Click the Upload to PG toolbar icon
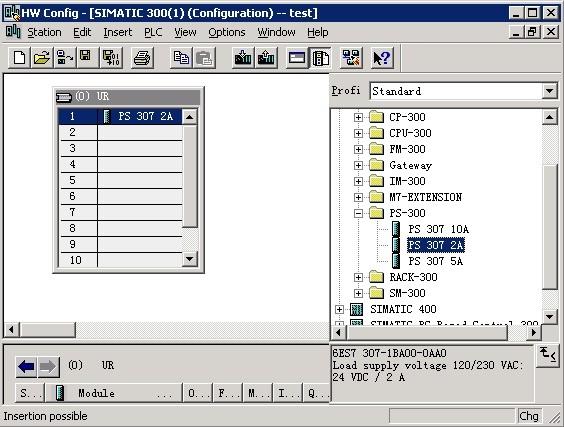564x427 pixels. tap(266, 58)
